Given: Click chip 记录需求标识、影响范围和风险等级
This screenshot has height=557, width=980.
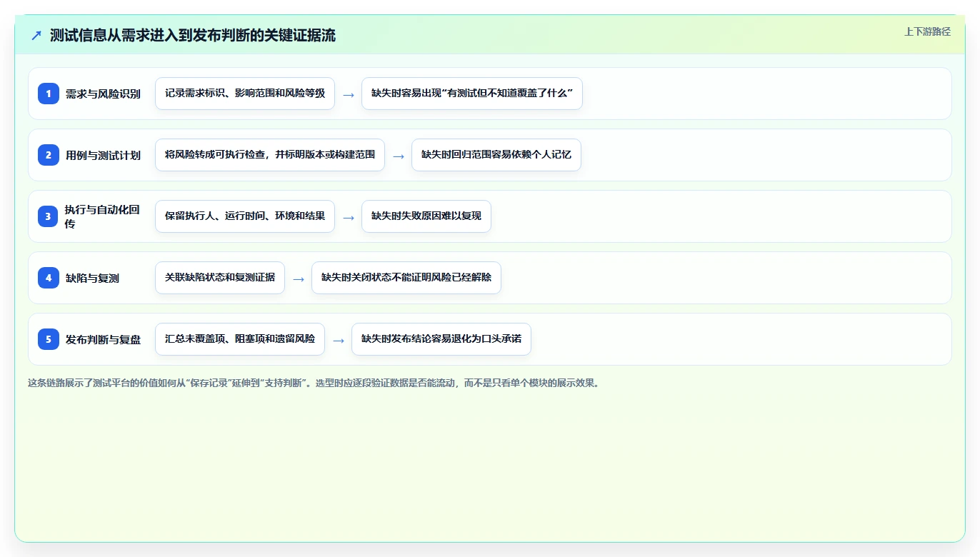Looking at the screenshot, I should pyautogui.click(x=245, y=94).
